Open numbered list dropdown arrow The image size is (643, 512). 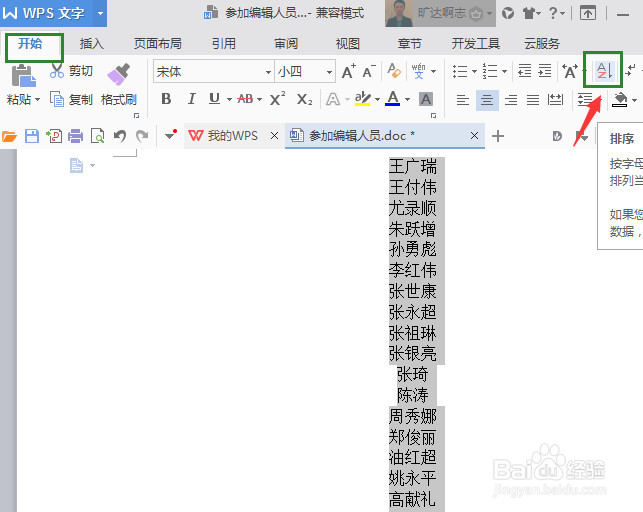504,71
